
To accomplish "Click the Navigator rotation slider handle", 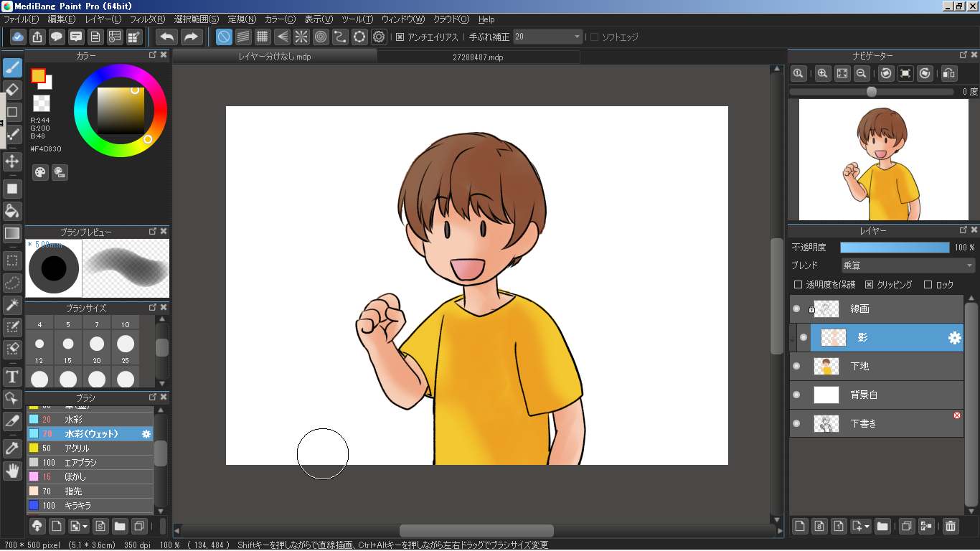I will pyautogui.click(x=872, y=92).
